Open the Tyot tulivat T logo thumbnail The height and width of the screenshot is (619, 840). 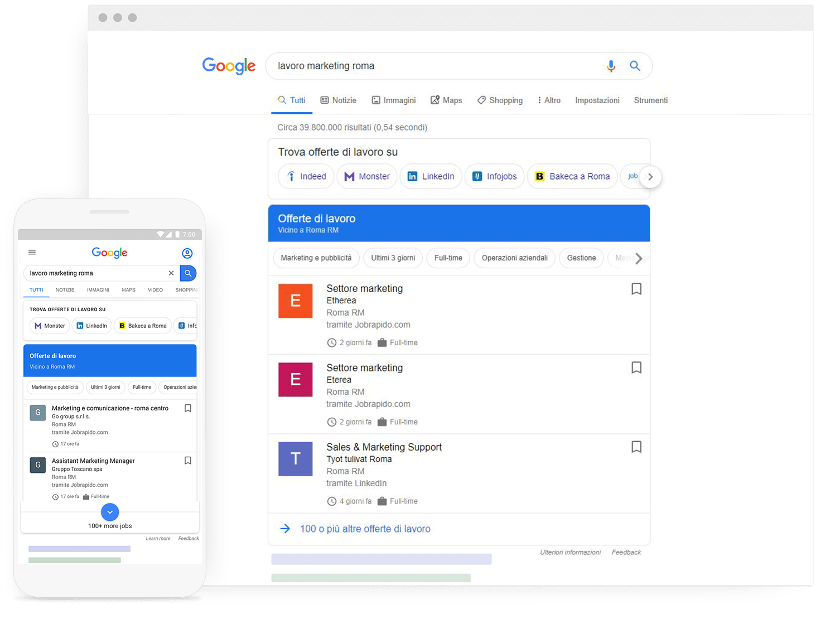296,459
